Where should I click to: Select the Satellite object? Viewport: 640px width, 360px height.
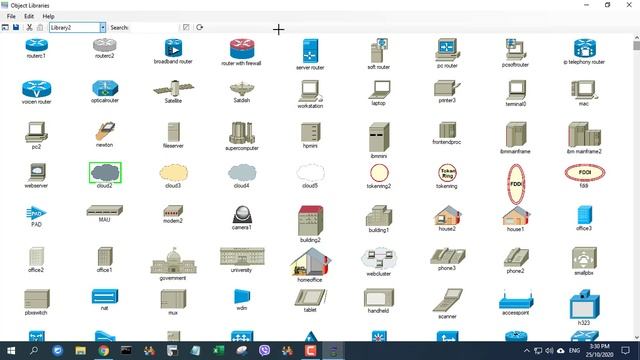click(173, 88)
